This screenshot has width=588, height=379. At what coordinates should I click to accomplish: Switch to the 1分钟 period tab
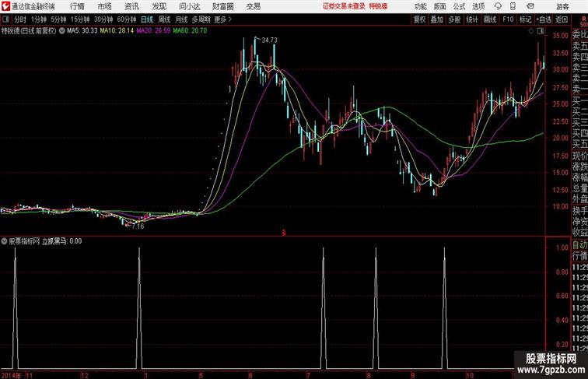[x=39, y=19]
